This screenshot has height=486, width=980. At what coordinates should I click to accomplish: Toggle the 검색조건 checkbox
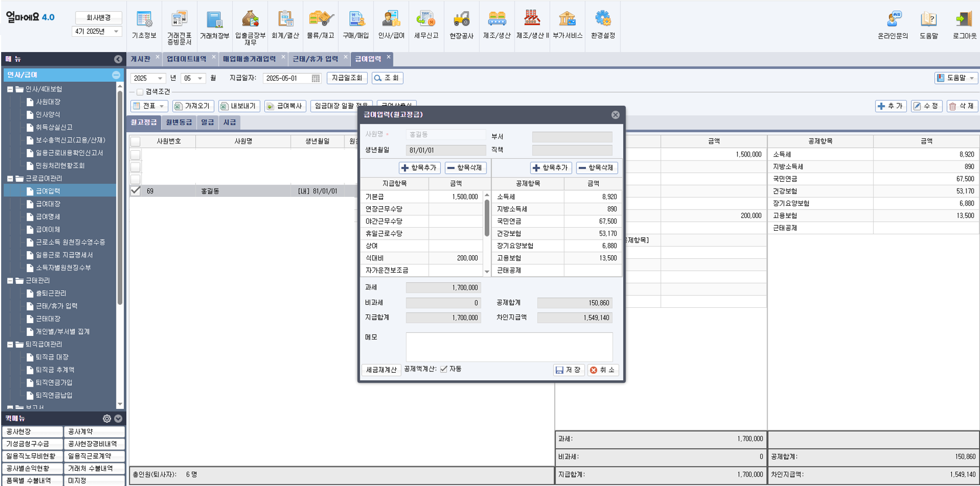click(140, 92)
